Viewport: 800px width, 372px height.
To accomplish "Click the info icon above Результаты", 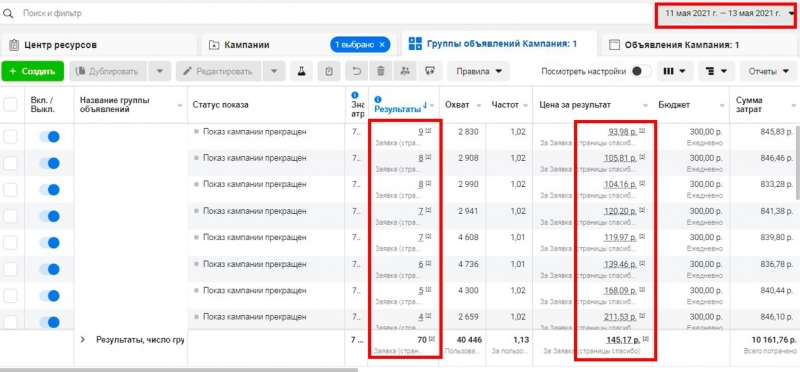I will point(378,99).
